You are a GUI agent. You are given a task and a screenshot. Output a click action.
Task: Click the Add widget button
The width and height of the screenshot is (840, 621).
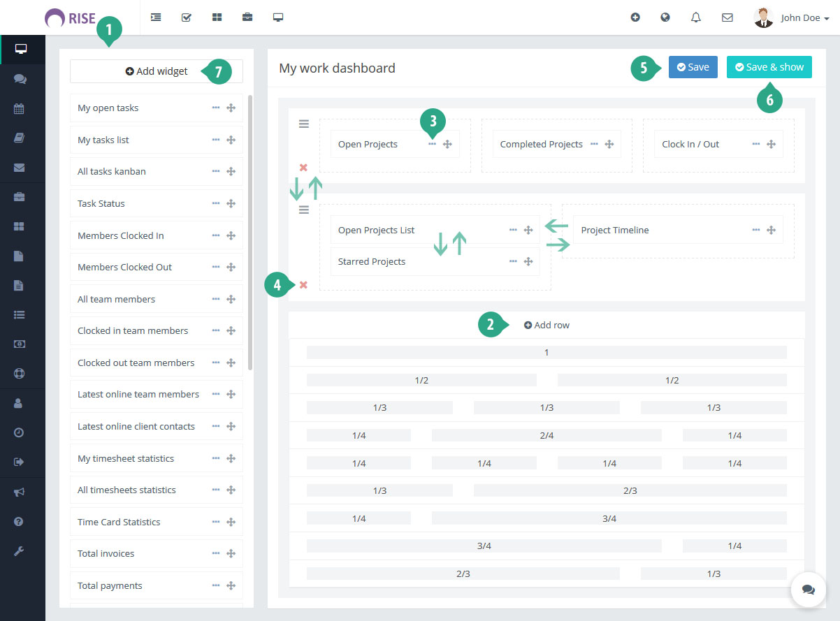click(x=157, y=71)
